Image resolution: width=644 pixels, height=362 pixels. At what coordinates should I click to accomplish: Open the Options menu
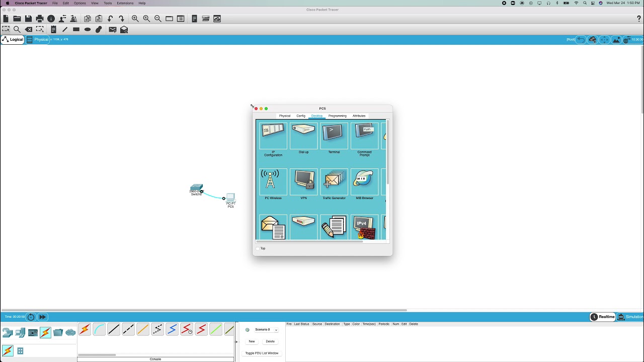(x=80, y=3)
